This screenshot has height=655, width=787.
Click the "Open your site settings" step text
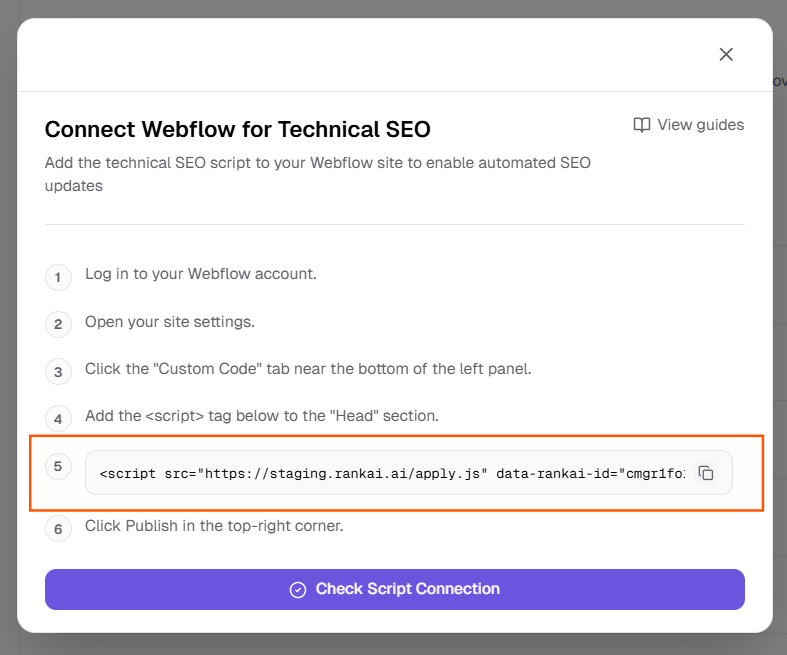click(x=170, y=322)
